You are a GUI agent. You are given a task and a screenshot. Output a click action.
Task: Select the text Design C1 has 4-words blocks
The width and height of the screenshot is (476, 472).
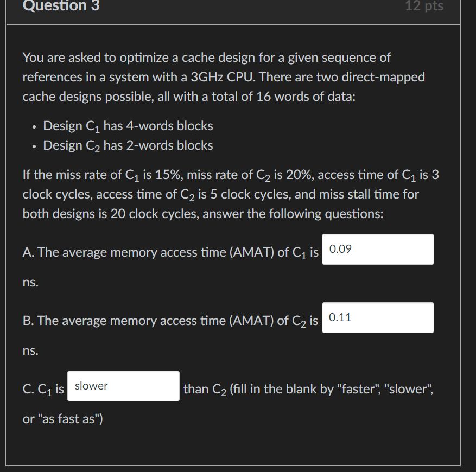click(x=128, y=126)
